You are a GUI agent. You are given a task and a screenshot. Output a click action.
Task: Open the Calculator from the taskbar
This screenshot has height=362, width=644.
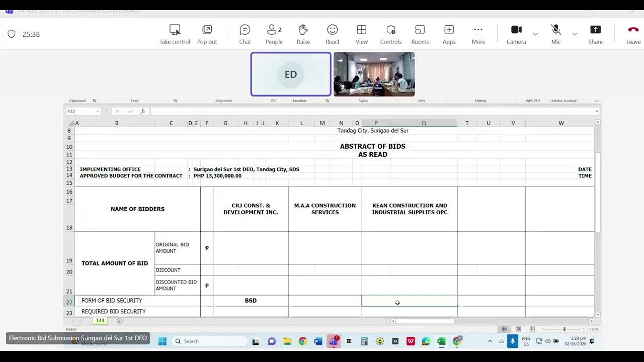click(x=364, y=341)
